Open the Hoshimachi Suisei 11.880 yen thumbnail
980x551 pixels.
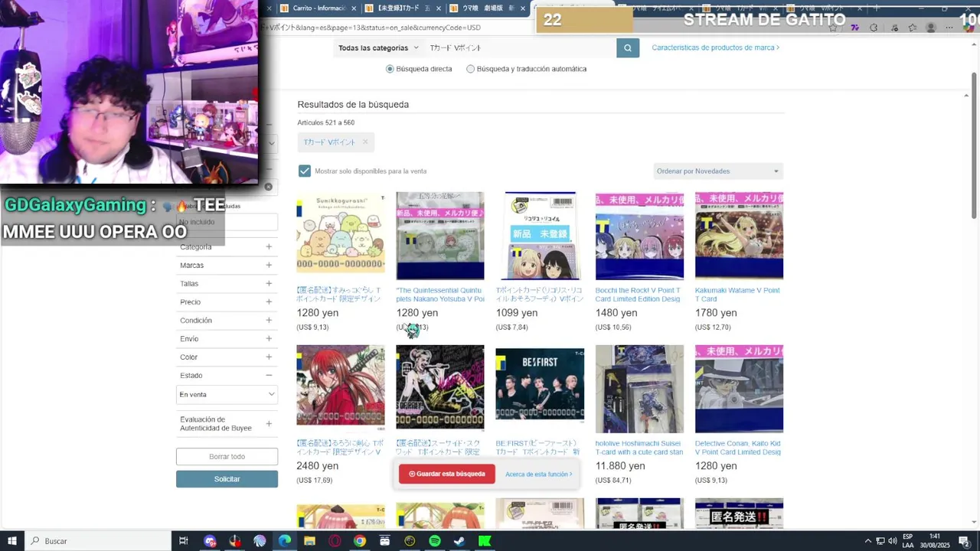click(639, 389)
